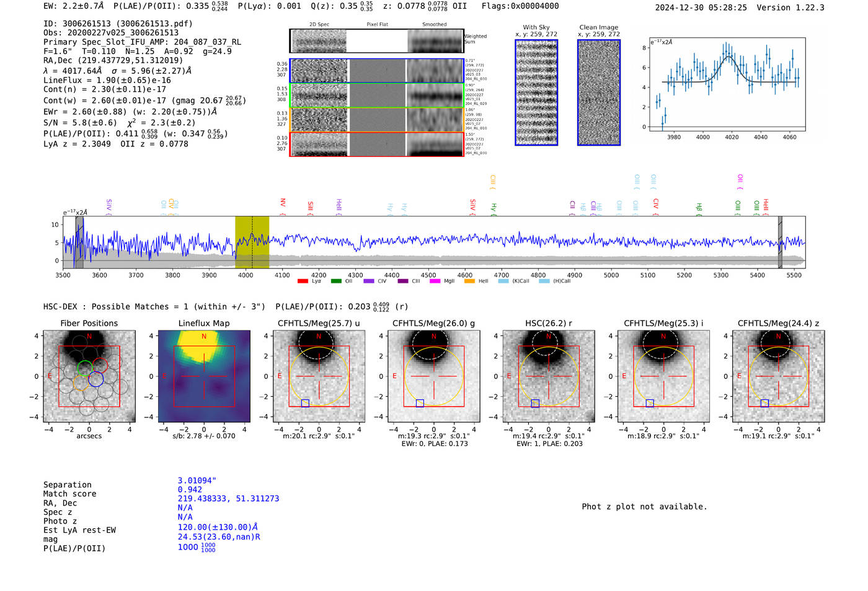Click the mag value 24.53(23.60,nan)R
Image resolution: width=868 pixels, height=591 pixels.
pos(219,537)
